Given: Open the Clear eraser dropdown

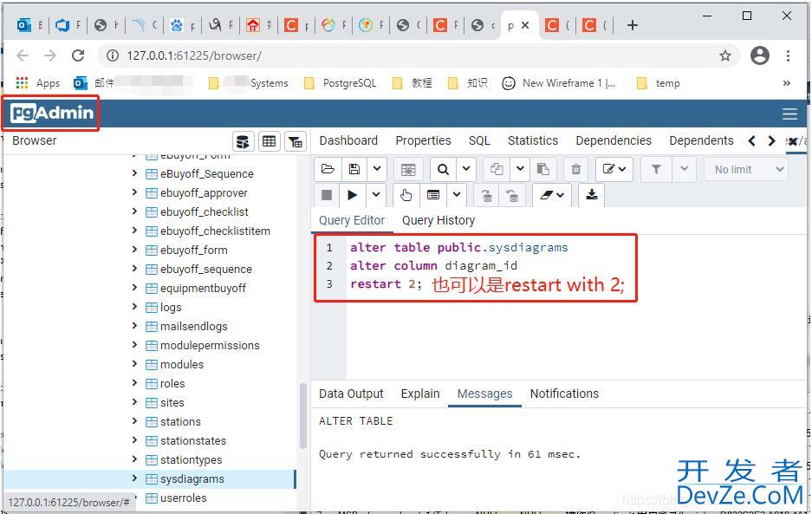Looking at the screenshot, I should 552,195.
